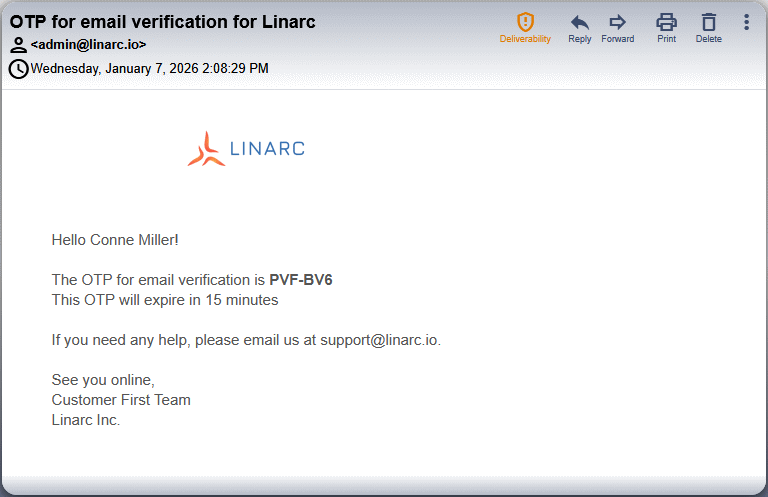The image size is (768, 497).
Task: Forward the OTP email
Action: point(617,27)
